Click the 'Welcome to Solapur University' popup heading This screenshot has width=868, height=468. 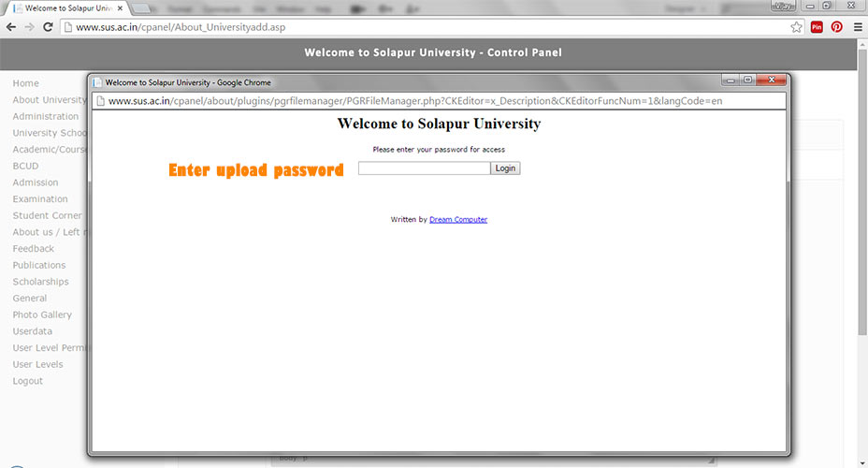pos(439,124)
